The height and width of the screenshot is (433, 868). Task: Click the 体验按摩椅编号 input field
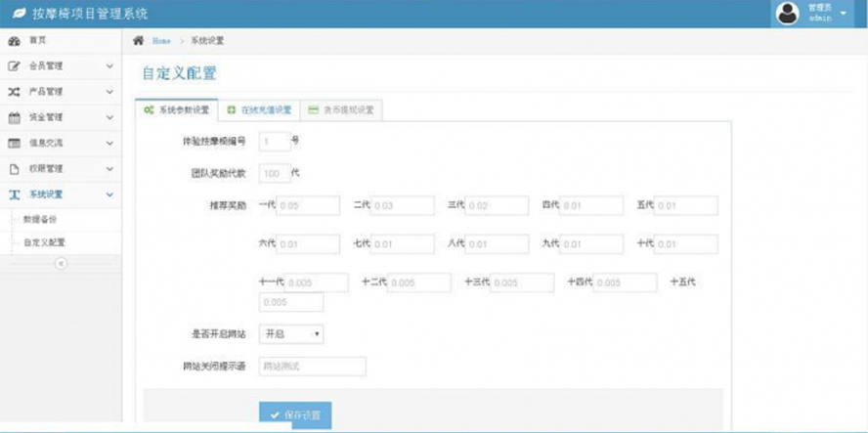pos(275,142)
